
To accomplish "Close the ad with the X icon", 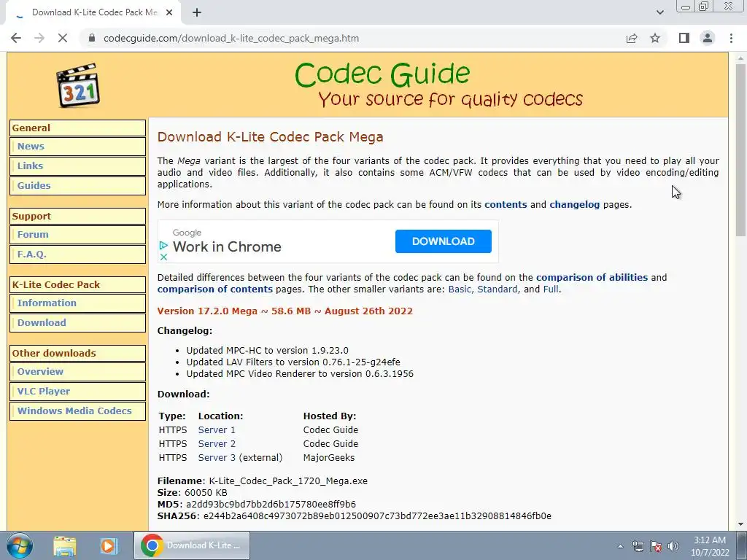I will [x=163, y=257].
